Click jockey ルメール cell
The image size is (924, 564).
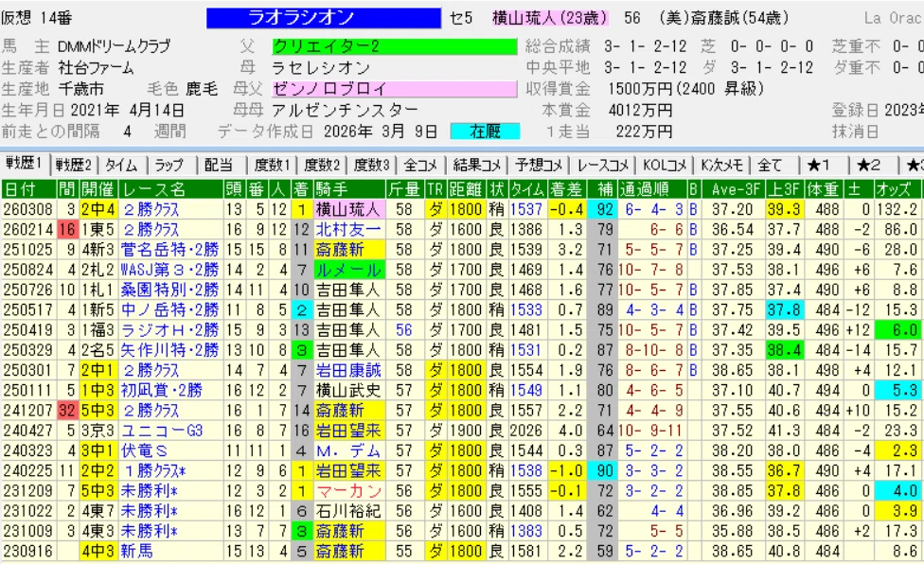[348, 270]
